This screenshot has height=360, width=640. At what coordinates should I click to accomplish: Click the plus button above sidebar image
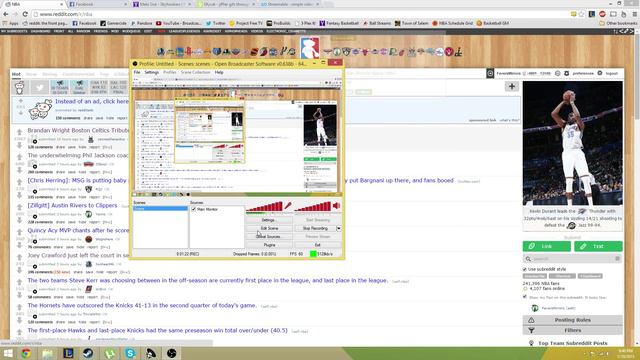click(x=512, y=86)
